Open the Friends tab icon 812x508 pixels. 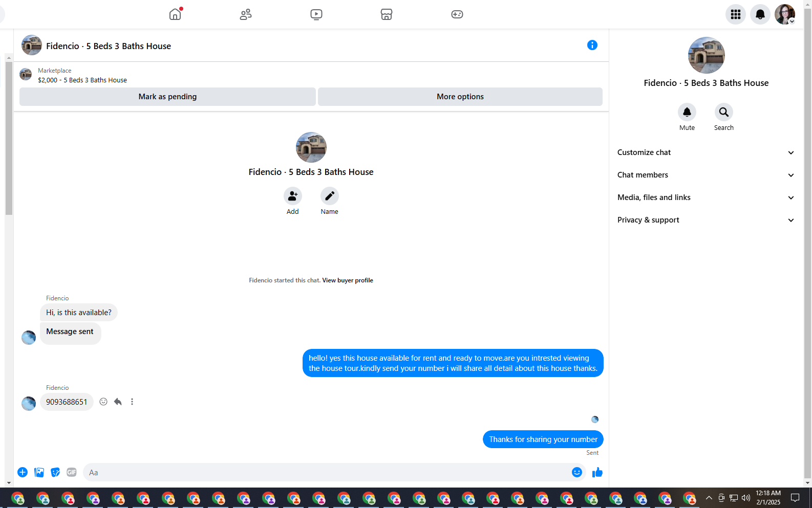point(246,14)
